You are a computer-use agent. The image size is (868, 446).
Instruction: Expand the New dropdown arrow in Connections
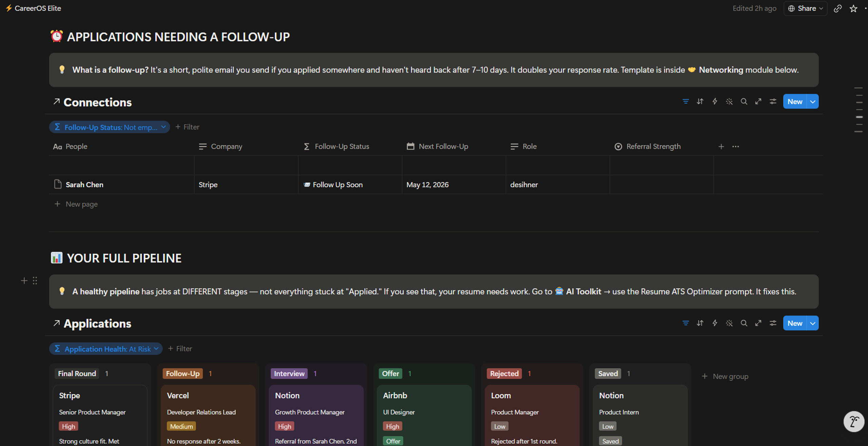point(812,101)
